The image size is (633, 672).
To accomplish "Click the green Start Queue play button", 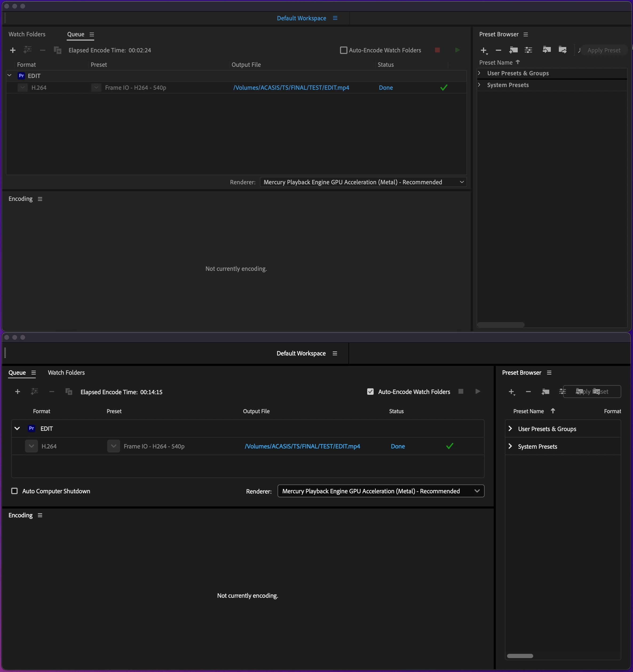I will pyautogui.click(x=457, y=50).
